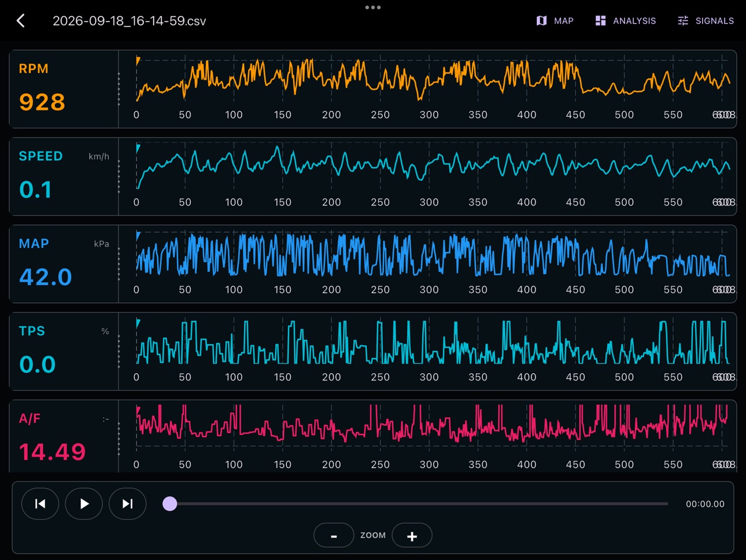This screenshot has height=560, width=746.
Task: Click the TPS drag handle dots
Action: (119, 351)
